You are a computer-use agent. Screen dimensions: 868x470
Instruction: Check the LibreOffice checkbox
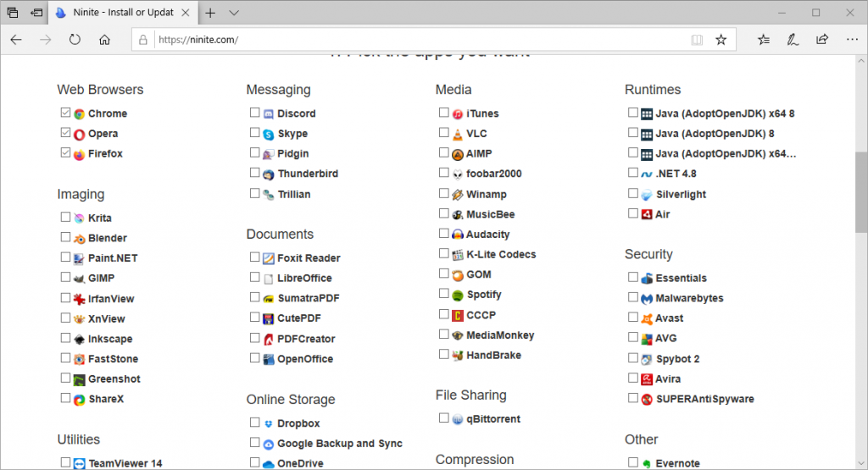(254, 277)
